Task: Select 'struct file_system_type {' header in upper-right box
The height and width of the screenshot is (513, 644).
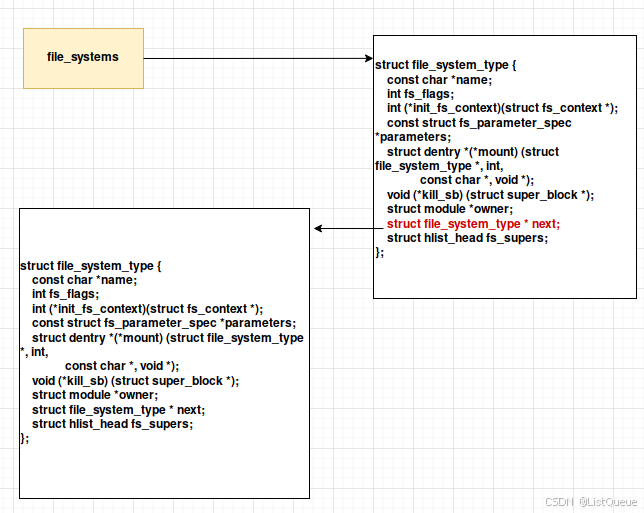Action: 445,65
